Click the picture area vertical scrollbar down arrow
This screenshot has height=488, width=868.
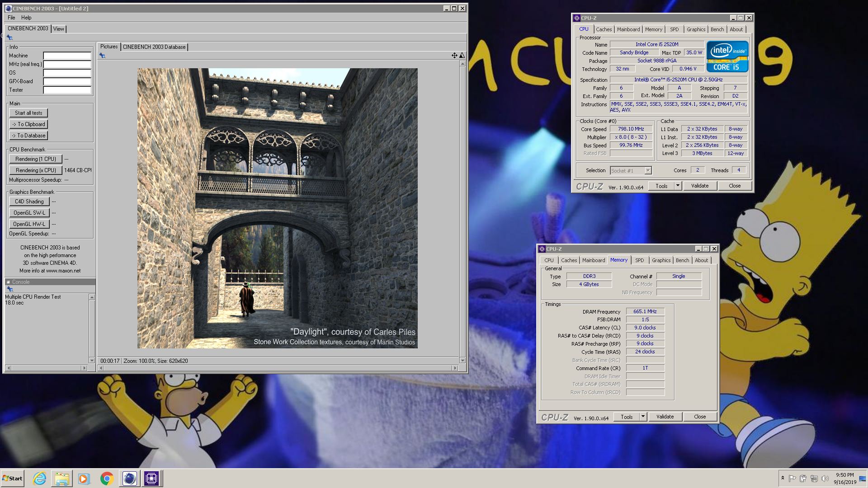(x=462, y=360)
